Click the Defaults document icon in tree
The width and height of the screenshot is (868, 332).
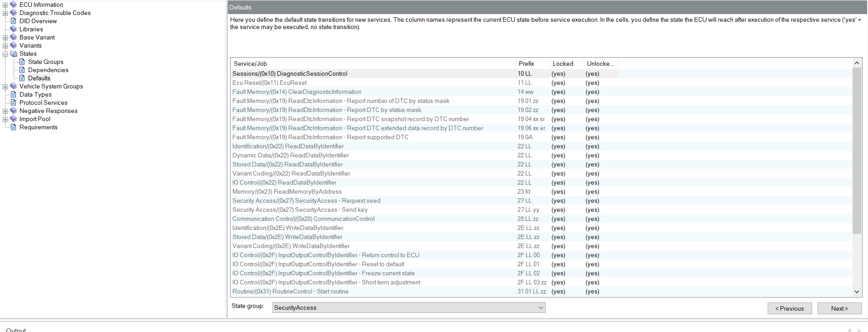[x=22, y=78]
